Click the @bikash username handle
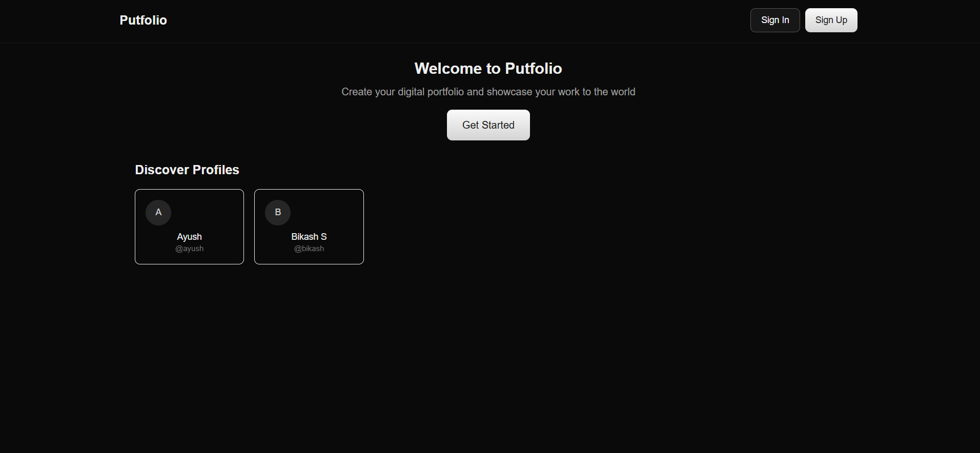The image size is (980, 453). point(309,249)
